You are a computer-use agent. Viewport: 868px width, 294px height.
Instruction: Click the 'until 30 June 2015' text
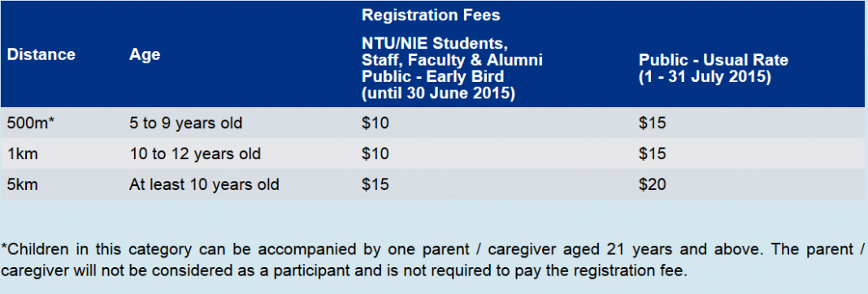pyautogui.click(x=438, y=93)
